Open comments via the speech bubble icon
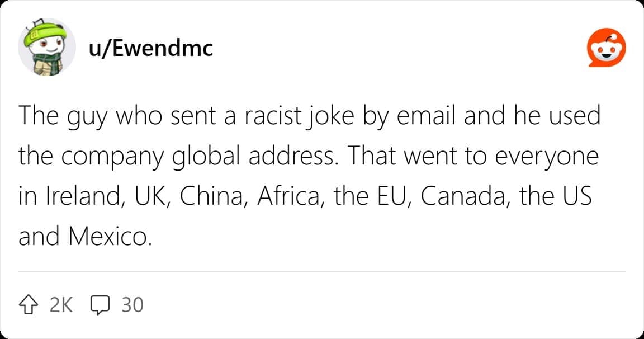This screenshot has height=339, width=644. 101,305
